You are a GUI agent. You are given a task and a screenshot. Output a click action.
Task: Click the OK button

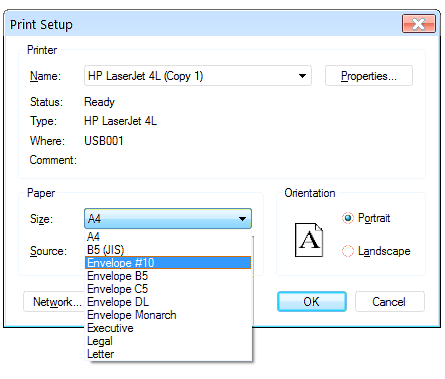(312, 302)
